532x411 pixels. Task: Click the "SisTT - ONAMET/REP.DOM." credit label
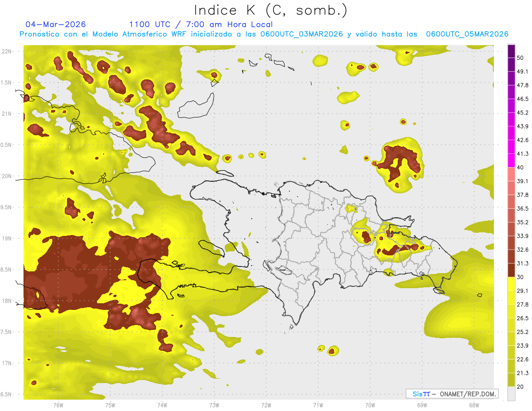click(452, 394)
